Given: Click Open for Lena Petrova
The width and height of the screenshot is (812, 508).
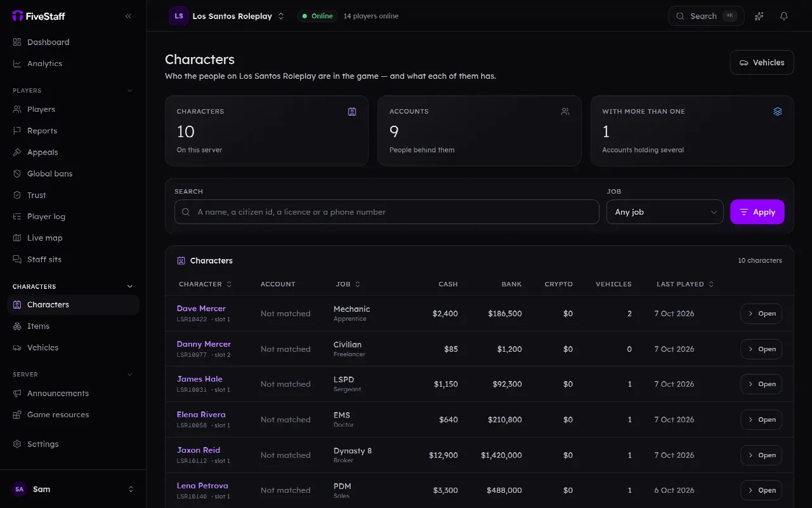Looking at the screenshot, I should (x=761, y=490).
